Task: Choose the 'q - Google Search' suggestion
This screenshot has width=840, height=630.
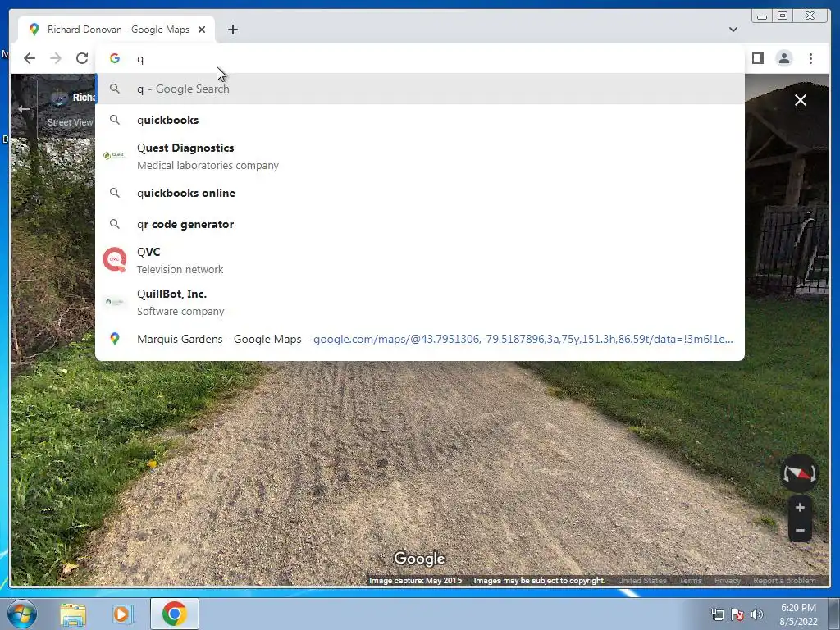Action: (421, 89)
